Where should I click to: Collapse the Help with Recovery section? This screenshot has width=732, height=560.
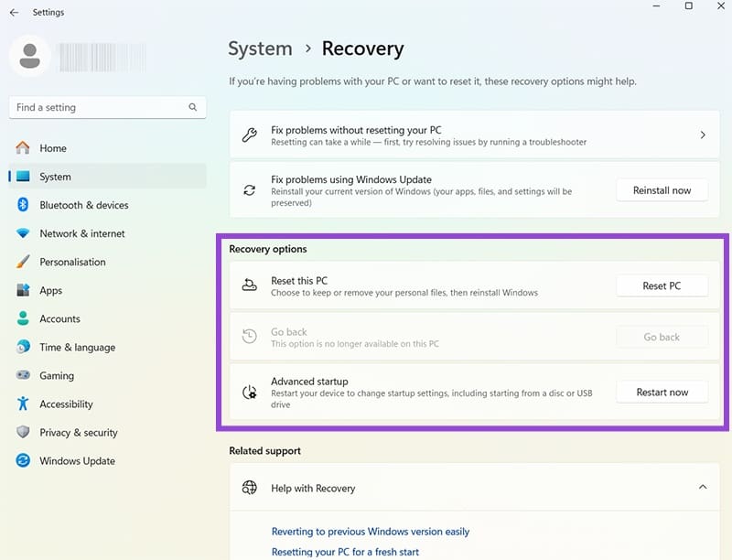703,488
